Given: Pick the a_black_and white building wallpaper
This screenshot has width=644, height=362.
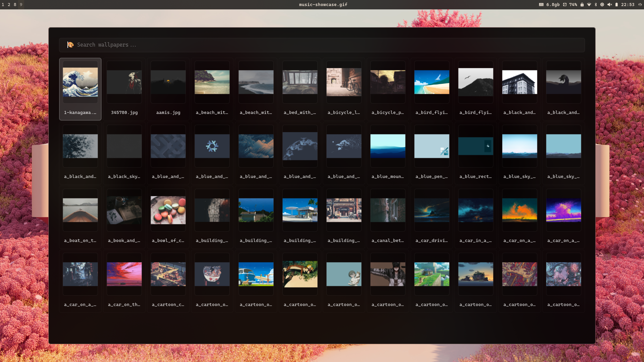Looking at the screenshot, I should click(520, 89).
